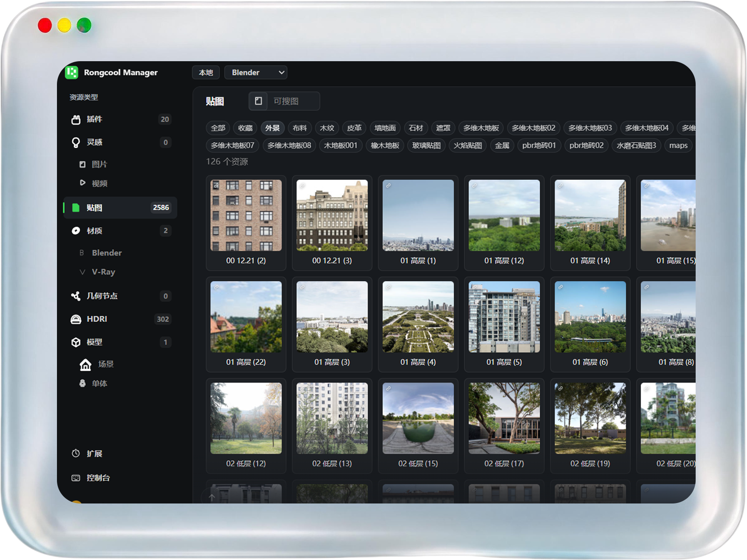This screenshot has height=560, width=747.
Task: Filter by the pbr地砖01 tag
Action: point(539,145)
